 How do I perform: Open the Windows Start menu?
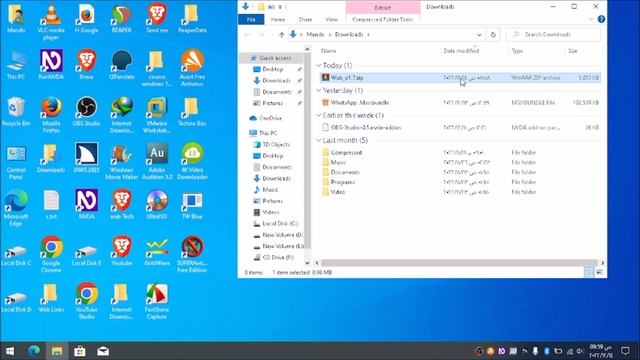click(x=10, y=351)
